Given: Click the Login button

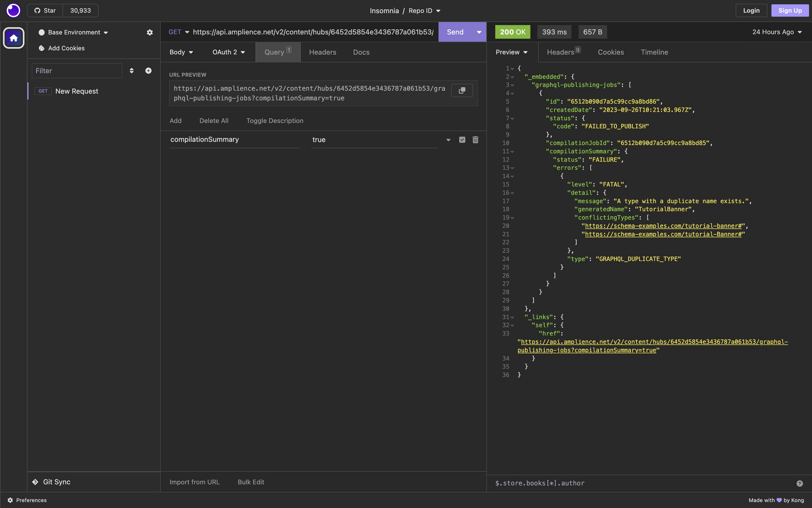Looking at the screenshot, I should 751,10.
